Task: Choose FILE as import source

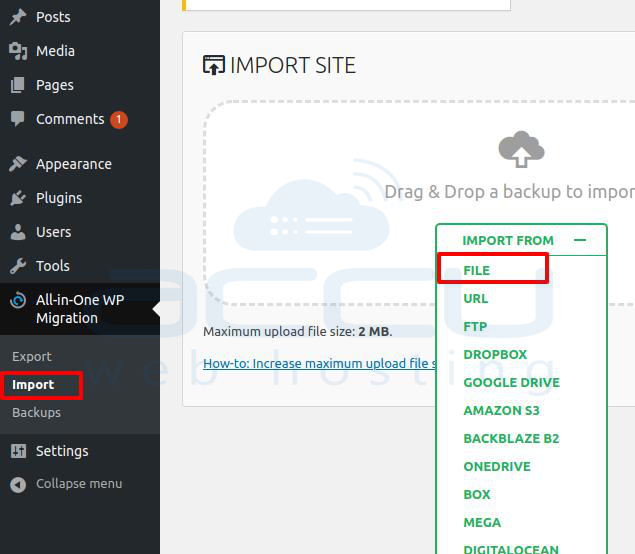Action: point(477,270)
